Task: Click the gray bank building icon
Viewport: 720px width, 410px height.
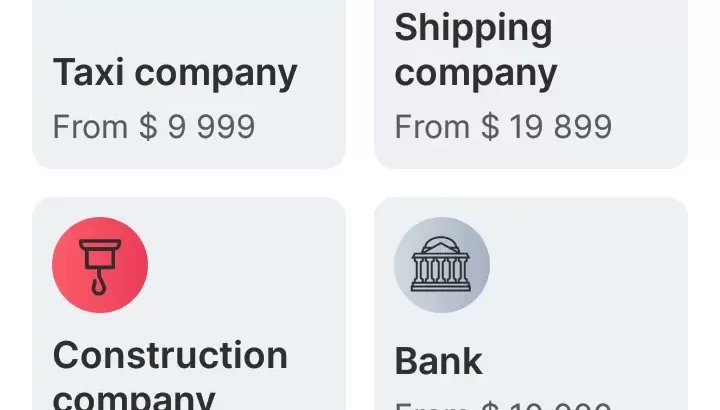Action: tap(441, 265)
